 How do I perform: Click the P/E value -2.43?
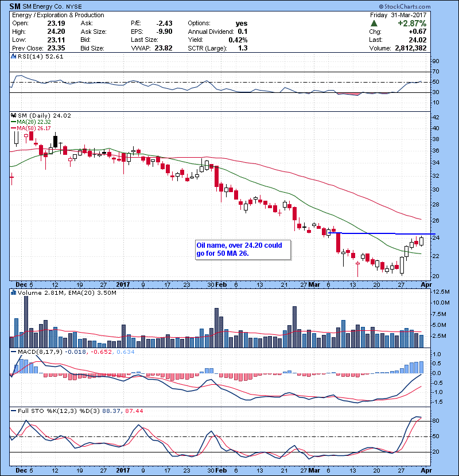pyautogui.click(x=164, y=24)
